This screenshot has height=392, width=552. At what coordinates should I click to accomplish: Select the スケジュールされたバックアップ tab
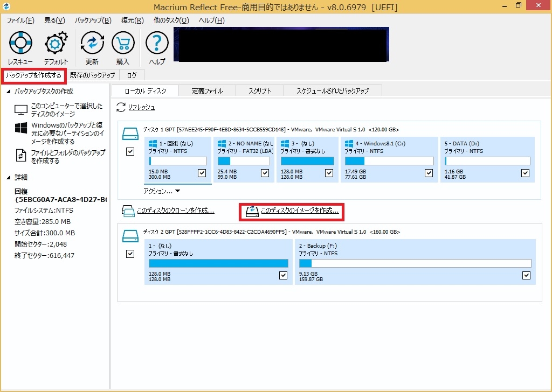(333, 90)
